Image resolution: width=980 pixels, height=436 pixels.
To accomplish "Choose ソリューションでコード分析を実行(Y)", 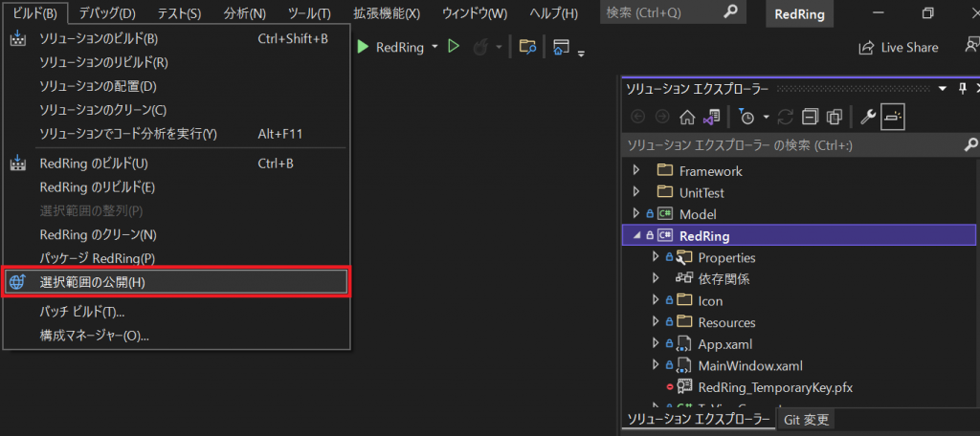I will [176, 134].
